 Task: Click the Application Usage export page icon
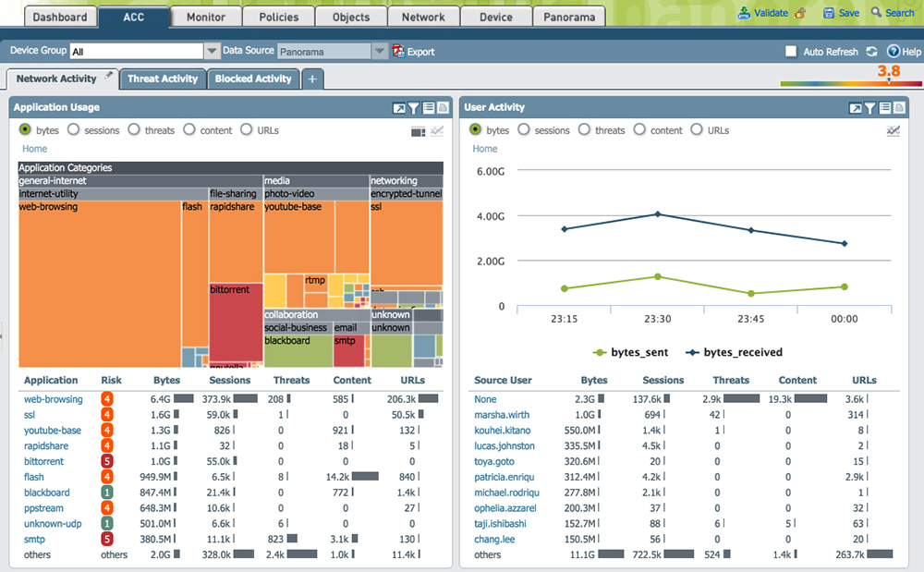443,108
